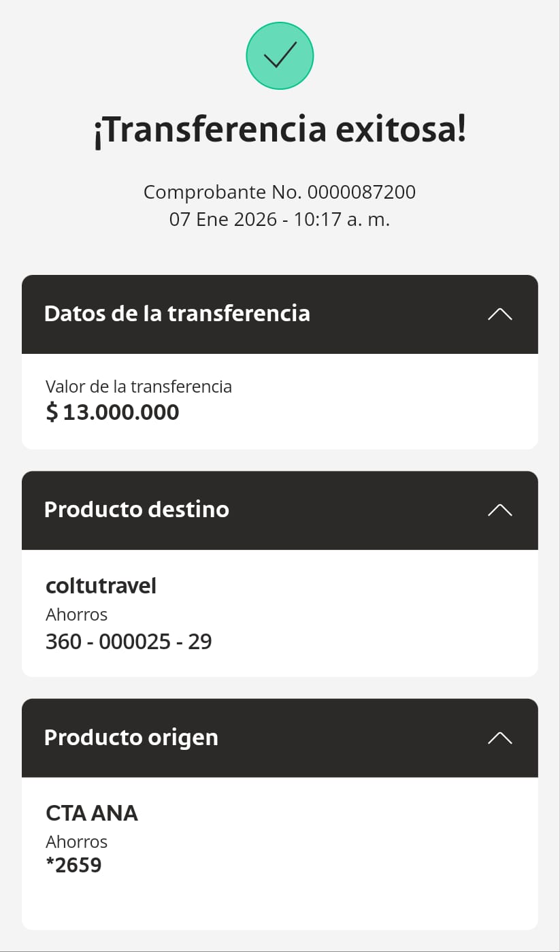Select the masked account number *2659
The width and height of the screenshot is (560, 952).
tap(73, 866)
